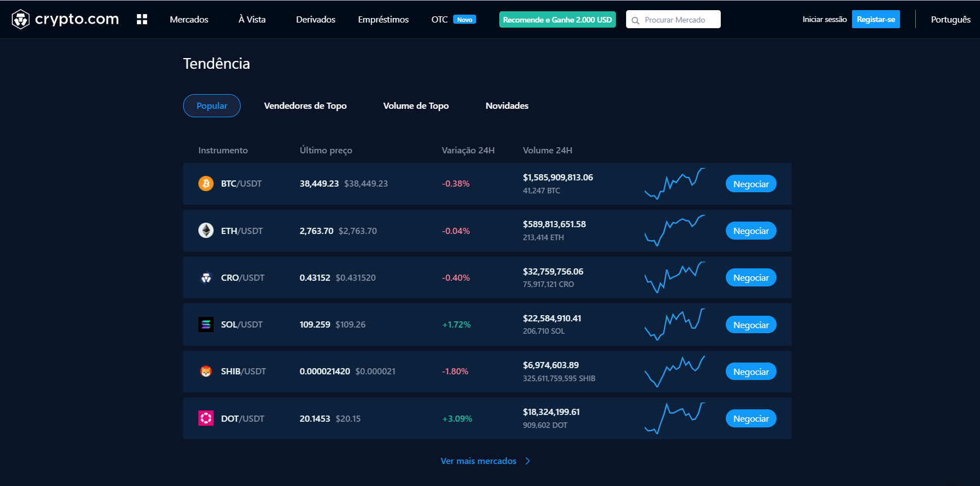Click the $1,585,909,813.06 volume value
Viewport: 980px width, 486px height.
click(x=558, y=178)
